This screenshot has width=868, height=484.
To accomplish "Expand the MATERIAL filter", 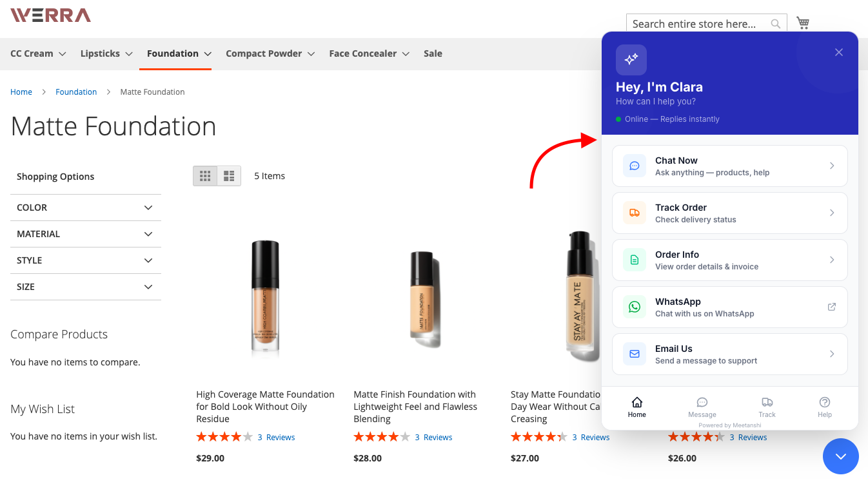I will (86, 234).
